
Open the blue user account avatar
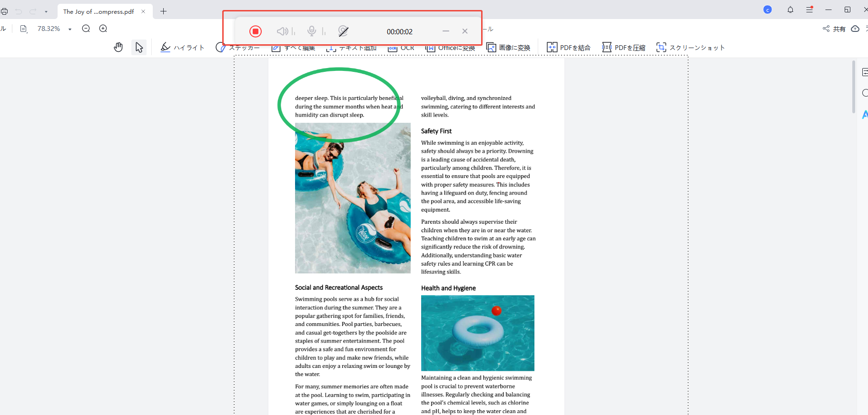tap(768, 10)
